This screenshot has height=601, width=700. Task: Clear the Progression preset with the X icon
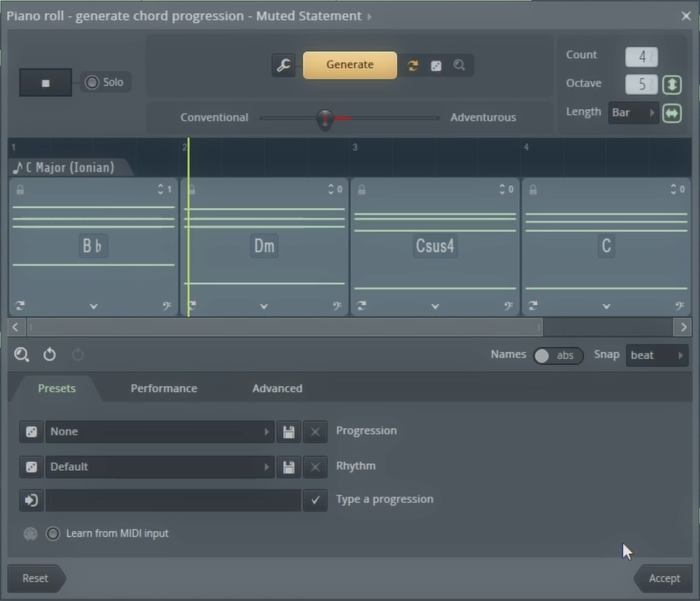coord(315,431)
